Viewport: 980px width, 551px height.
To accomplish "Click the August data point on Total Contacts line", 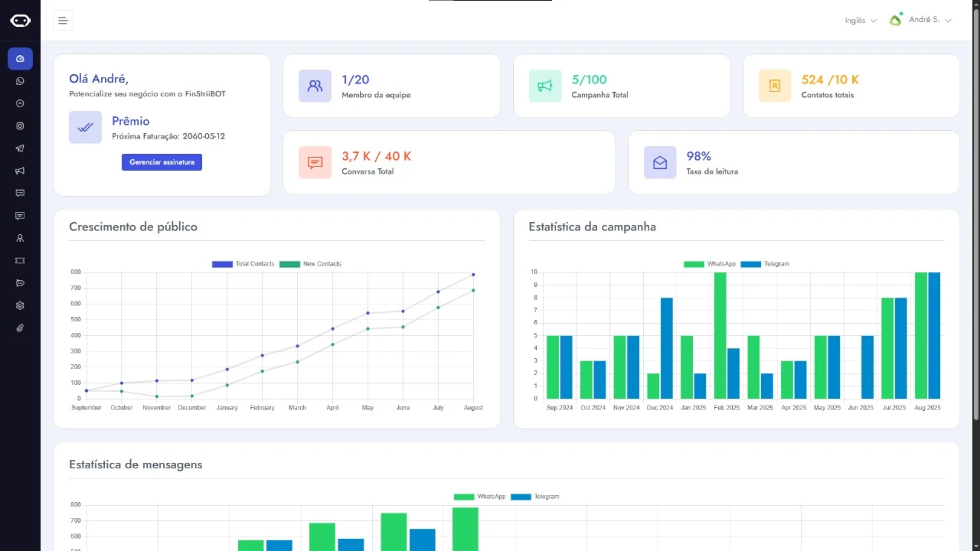I will click(x=473, y=274).
